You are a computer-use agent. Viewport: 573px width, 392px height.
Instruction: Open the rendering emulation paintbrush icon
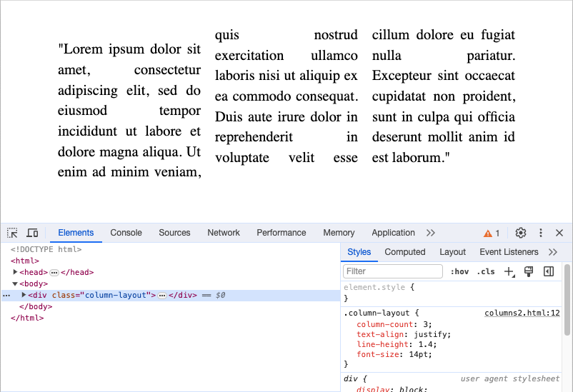529,271
